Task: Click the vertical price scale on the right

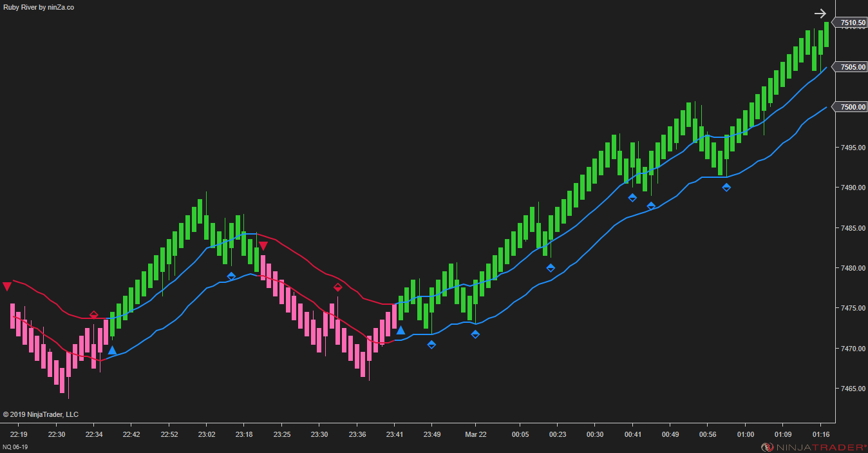Action: pos(850,258)
